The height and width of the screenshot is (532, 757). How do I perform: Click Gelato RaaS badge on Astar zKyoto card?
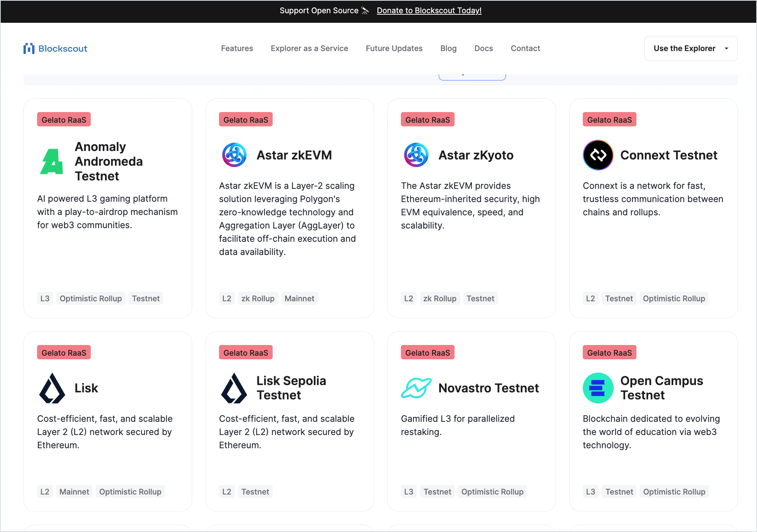tap(428, 119)
